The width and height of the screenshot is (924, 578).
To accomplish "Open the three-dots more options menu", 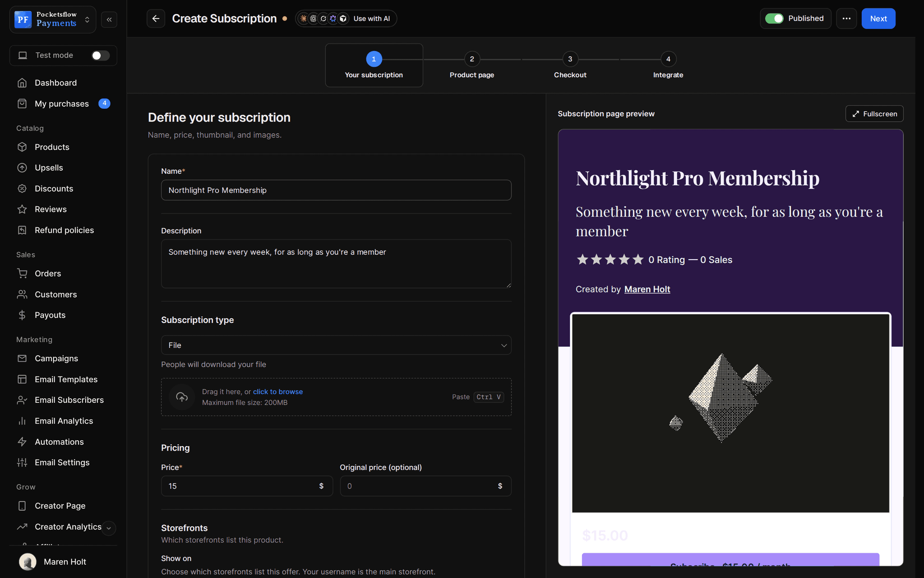I will 846,19.
